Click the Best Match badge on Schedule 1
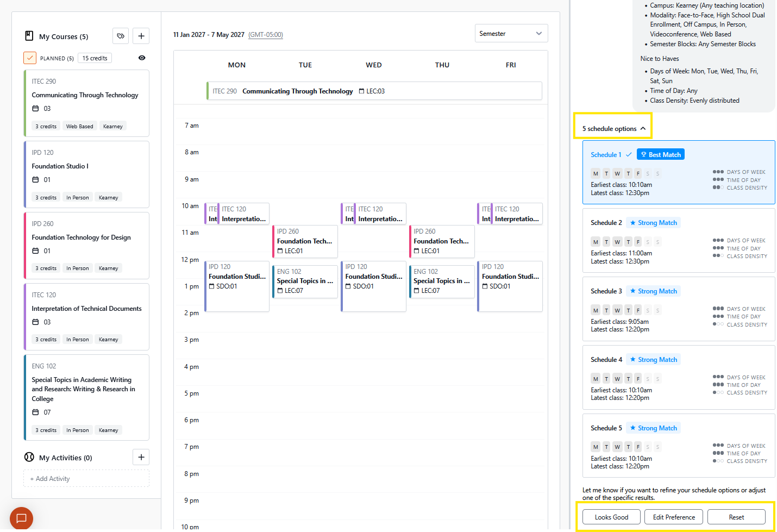The height and width of the screenshot is (532, 777). tap(661, 154)
